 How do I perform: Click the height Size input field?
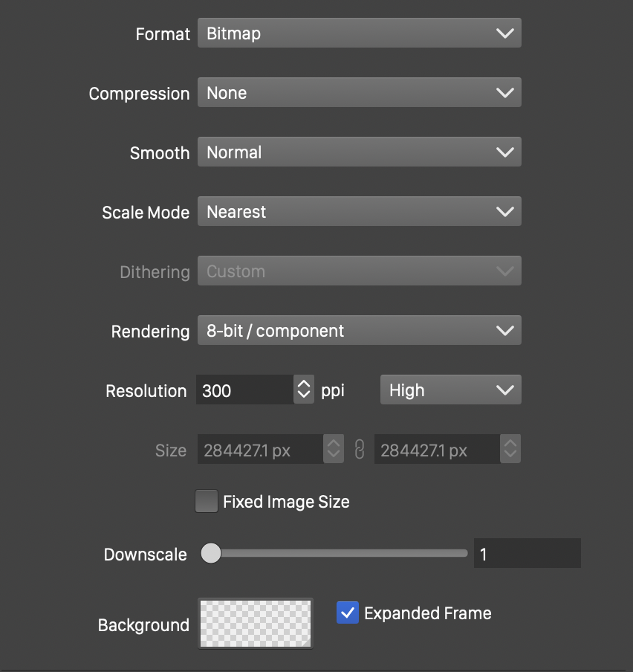pyautogui.click(x=437, y=450)
